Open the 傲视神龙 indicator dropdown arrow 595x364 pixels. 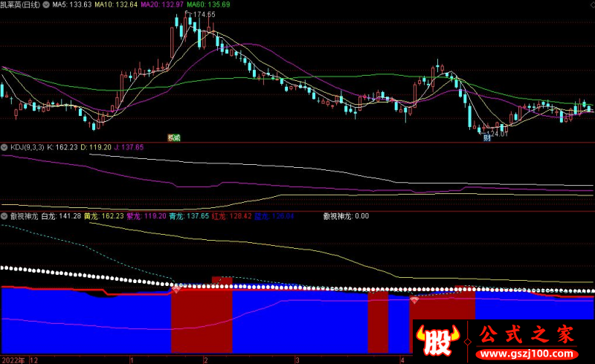click(4, 216)
